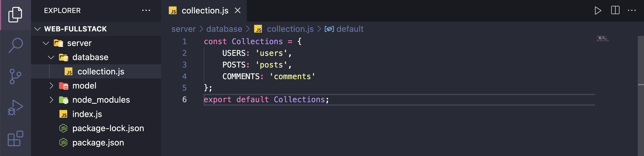Open the Search view icon
The width and height of the screenshot is (644, 156).
tap(15, 45)
